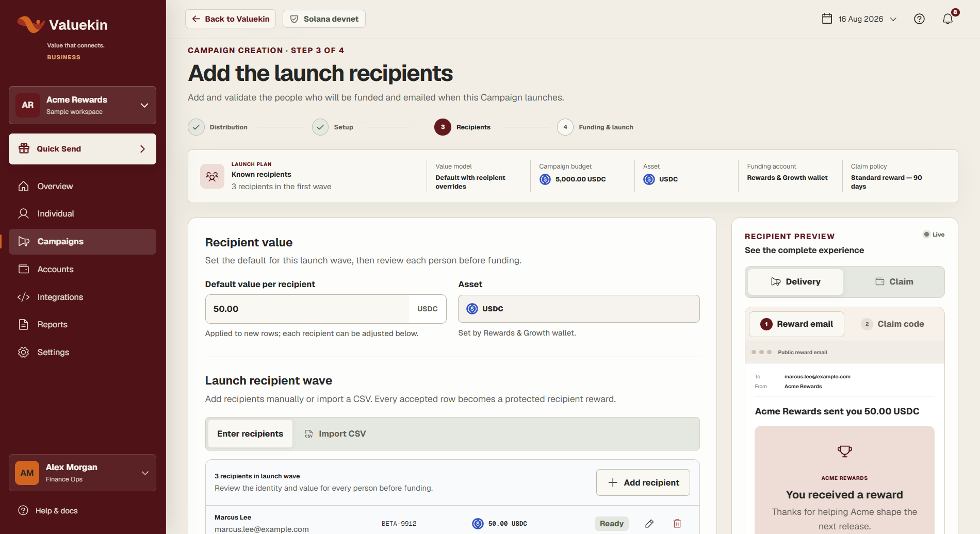
Task: Open the 16 Aug 2026 date dropdown
Action: point(859,19)
